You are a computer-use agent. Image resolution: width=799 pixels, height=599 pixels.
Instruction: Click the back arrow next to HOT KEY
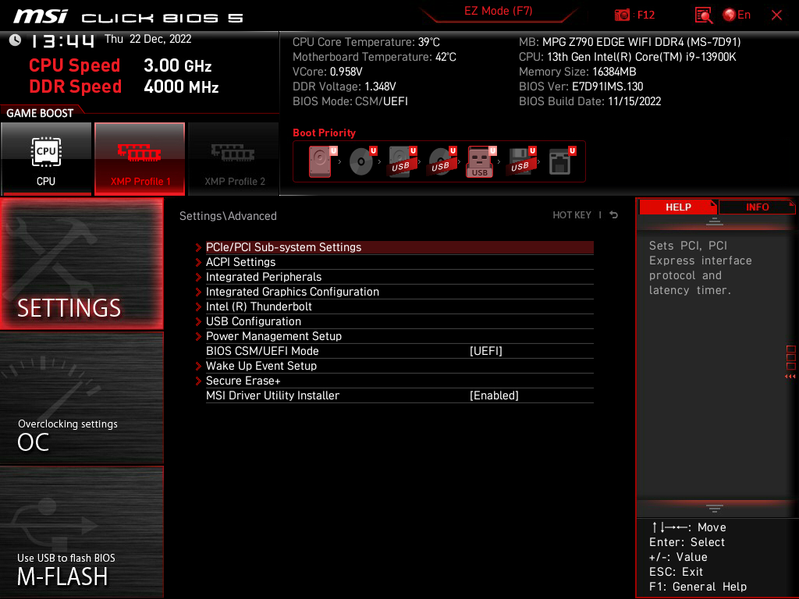point(614,215)
